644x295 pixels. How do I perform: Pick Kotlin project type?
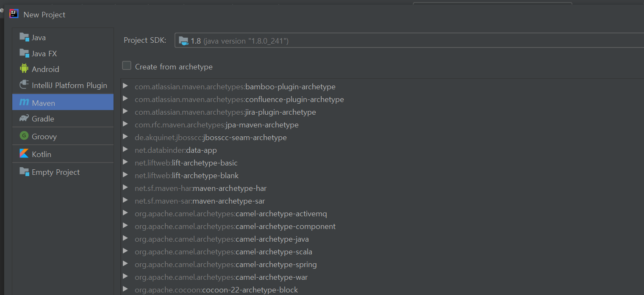[63, 154]
